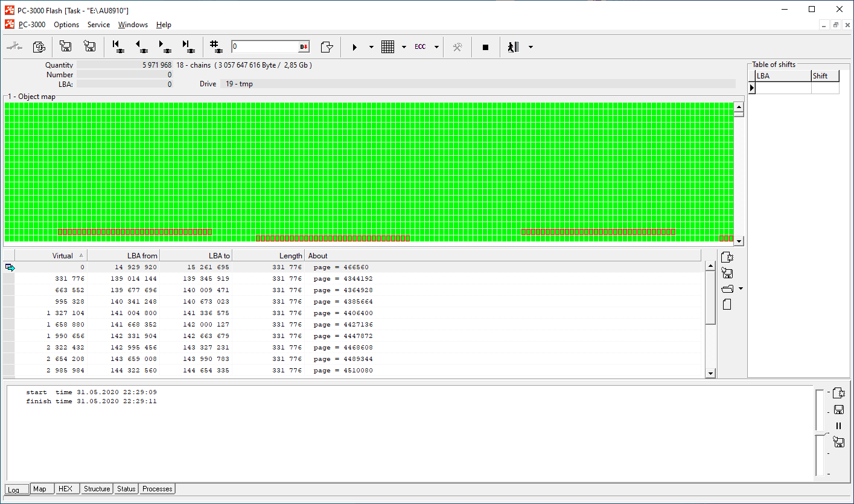Switch to the Status tab

(x=126, y=489)
